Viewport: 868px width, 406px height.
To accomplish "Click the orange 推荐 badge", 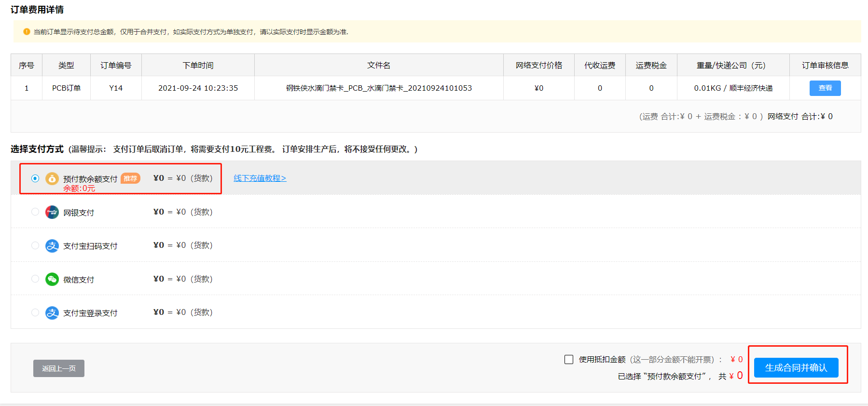I will tap(130, 178).
